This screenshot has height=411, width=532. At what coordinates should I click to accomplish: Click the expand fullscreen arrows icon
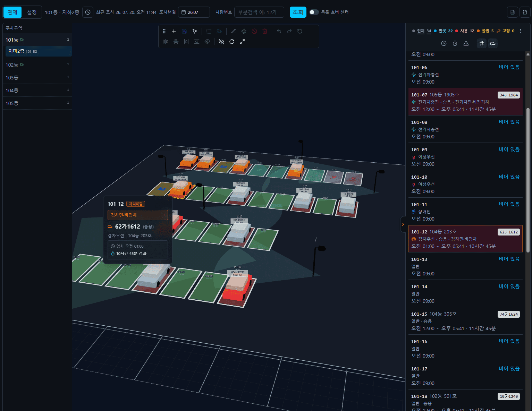242,42
